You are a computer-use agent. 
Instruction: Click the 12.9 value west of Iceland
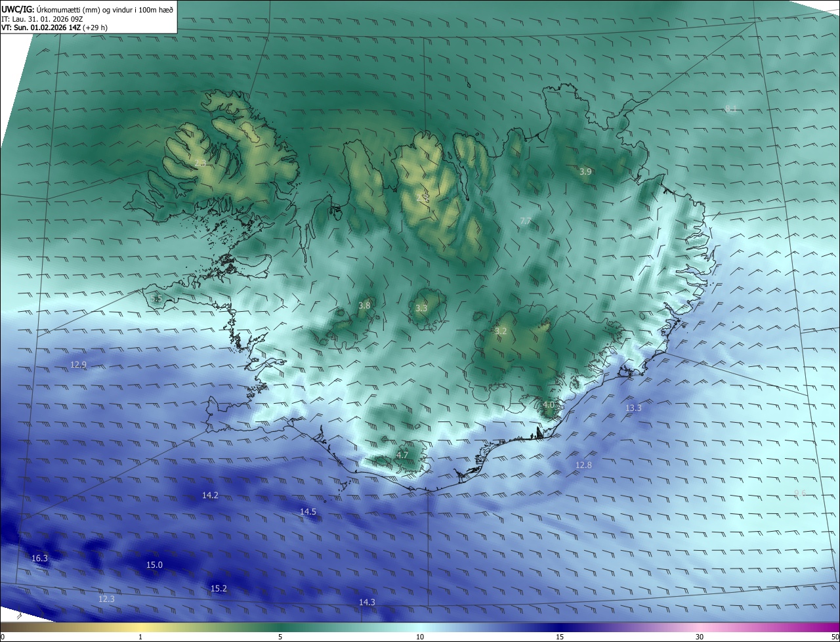78,364
